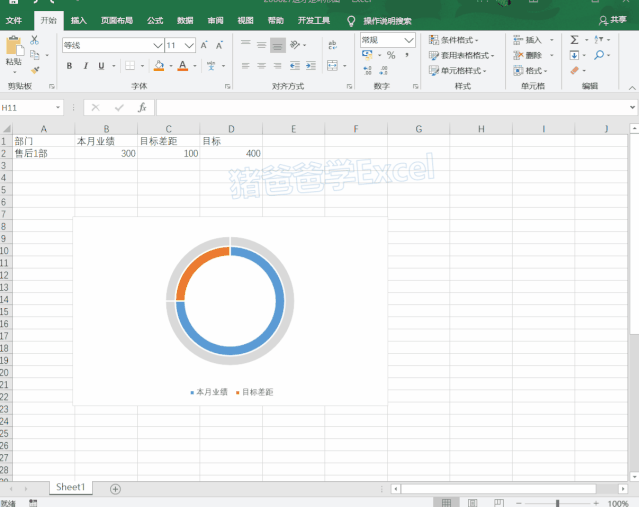Click the Copy icon
The image size is (639, 507).
[35, 55]
